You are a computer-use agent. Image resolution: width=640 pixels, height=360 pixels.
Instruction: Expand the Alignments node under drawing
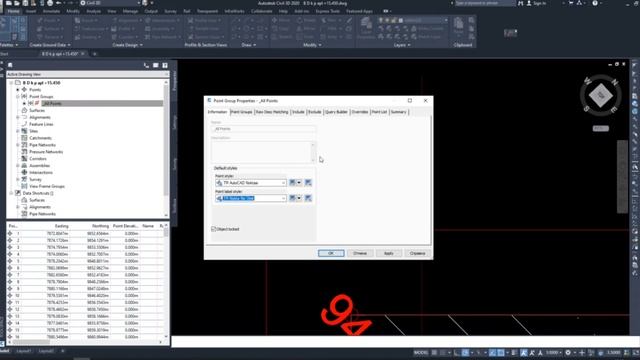click(18, 118)
